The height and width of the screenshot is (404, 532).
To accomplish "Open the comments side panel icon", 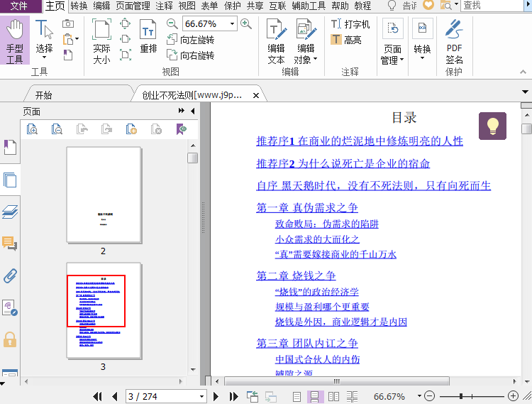I will click(10, 244).
